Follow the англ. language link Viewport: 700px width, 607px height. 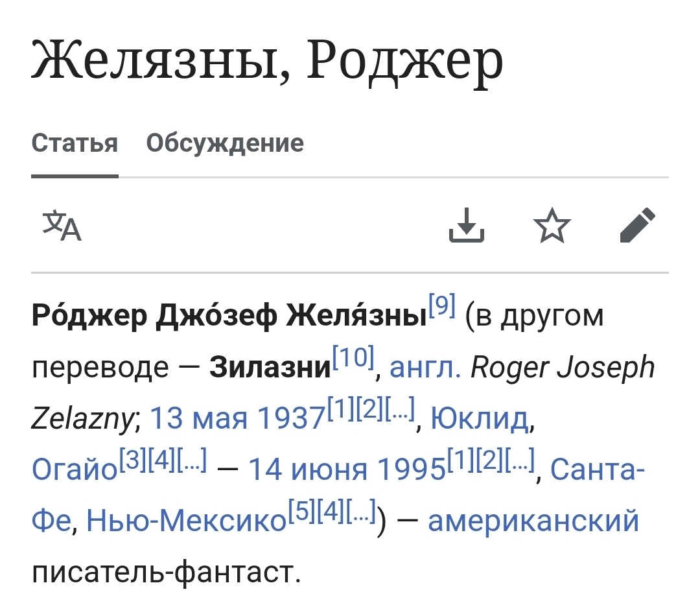425,368
